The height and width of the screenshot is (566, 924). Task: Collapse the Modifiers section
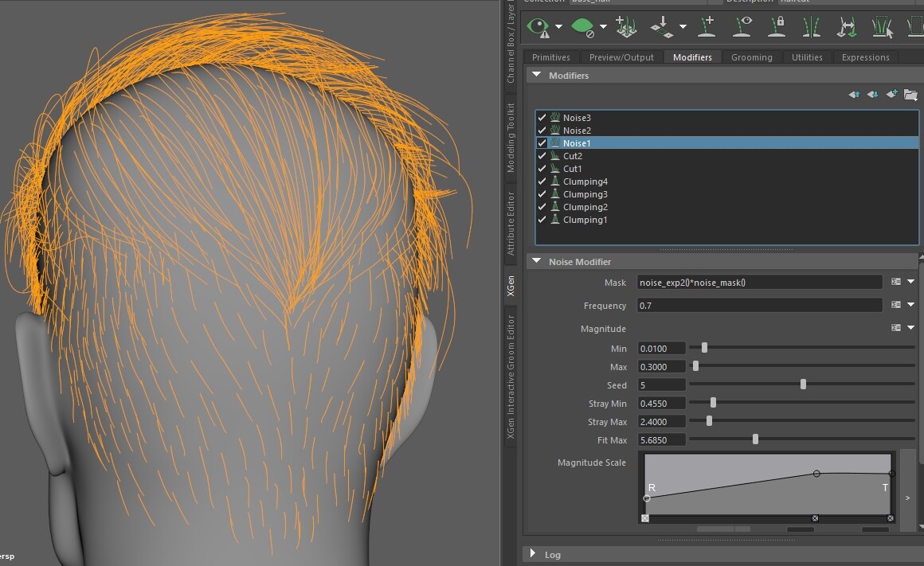click(x=536, y=75)
